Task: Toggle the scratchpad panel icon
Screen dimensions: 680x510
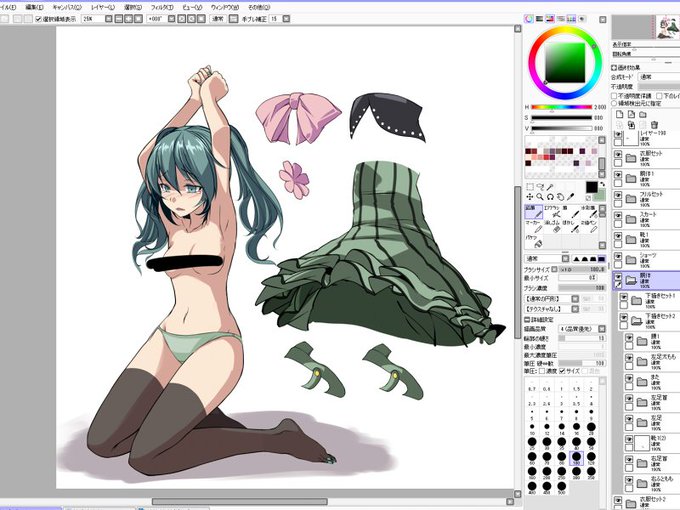Action: [x=582, y=19]
